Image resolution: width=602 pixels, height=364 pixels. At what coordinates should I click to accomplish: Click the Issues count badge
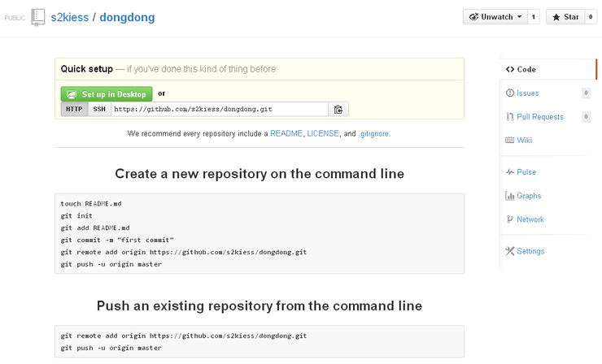pyautogui.click(x=586, y=93)
